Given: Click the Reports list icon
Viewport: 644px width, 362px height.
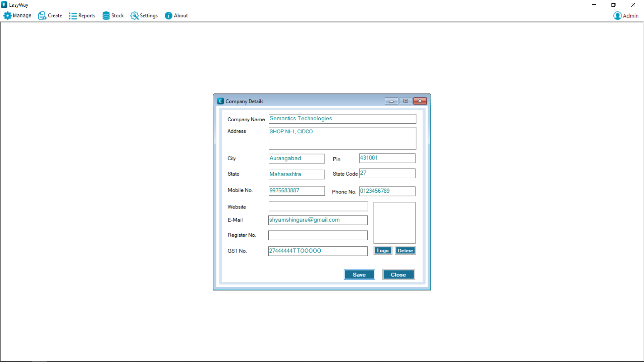Looking at the screenshot, I should pos(72,16).
